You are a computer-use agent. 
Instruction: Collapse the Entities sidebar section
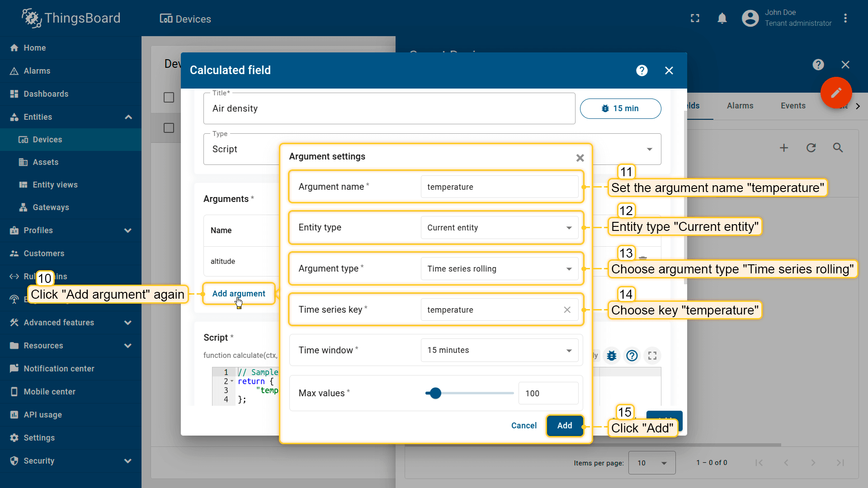[128, 117]
